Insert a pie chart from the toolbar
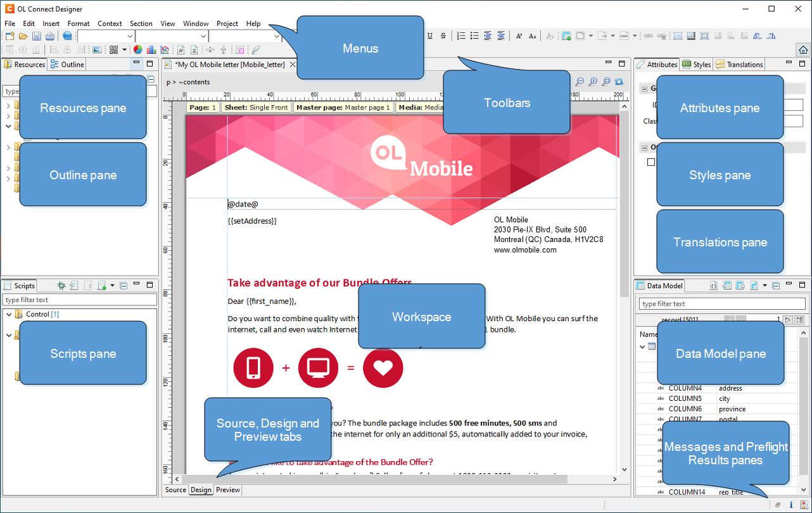The image size is (812, 513). point(137,49)
